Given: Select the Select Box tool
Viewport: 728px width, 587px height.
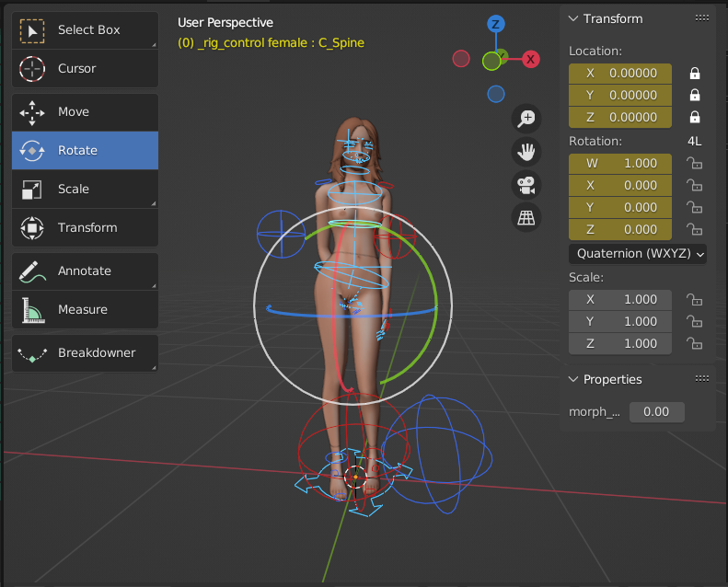Looking at the screenshot, I should pos(85,30).
